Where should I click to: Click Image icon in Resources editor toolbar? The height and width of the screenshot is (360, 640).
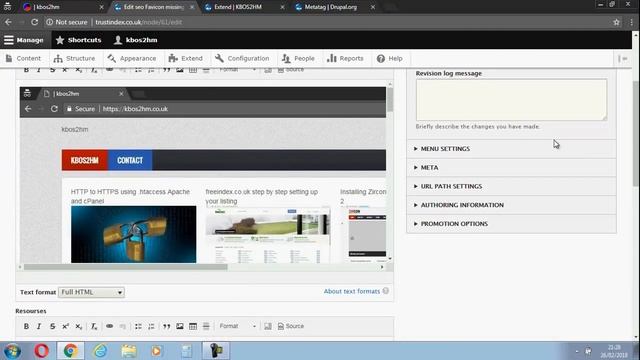tap(180, 326)
